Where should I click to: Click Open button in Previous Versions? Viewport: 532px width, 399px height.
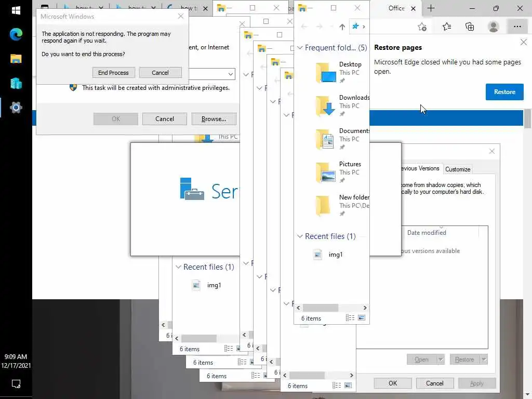pos(421,360)
